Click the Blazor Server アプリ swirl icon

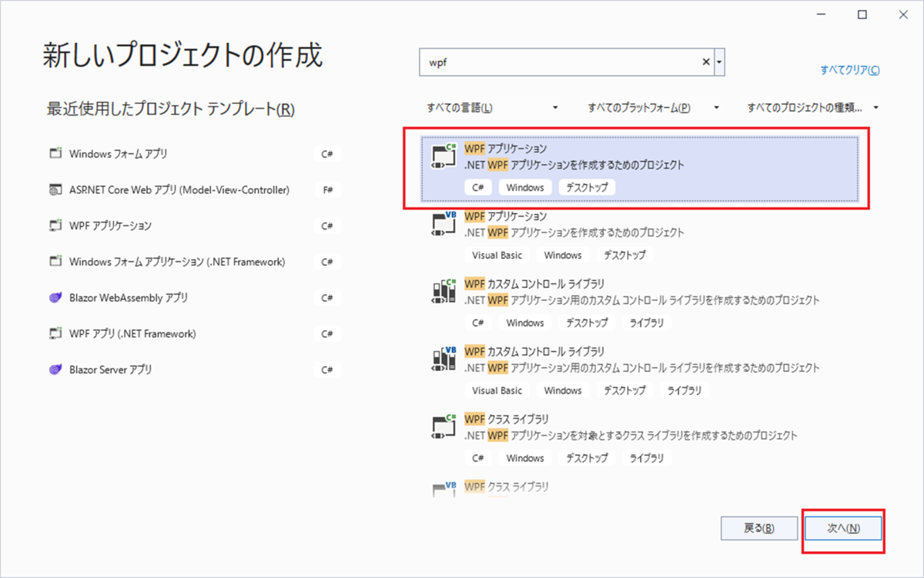tap(55, 369)
